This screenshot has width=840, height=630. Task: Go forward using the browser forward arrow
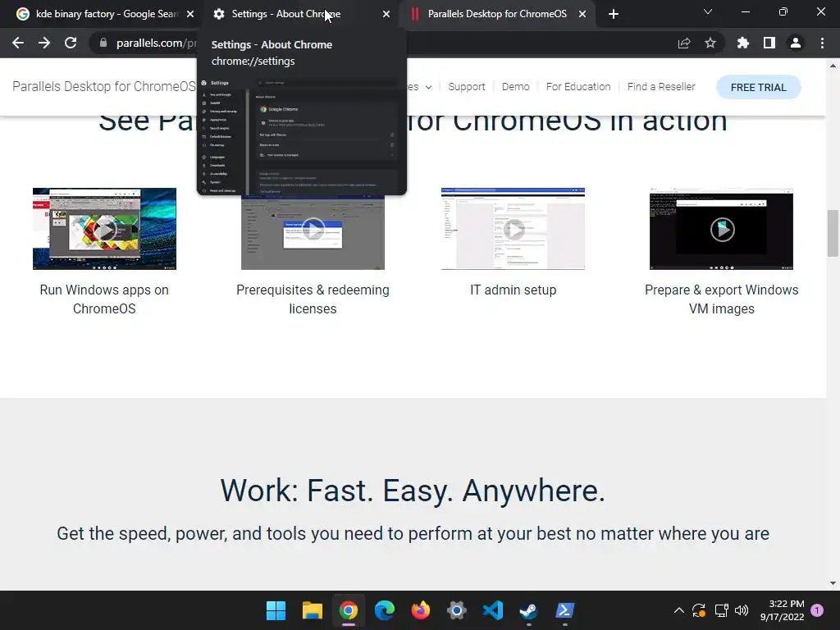pyautogui.click(x=44, y=43)
